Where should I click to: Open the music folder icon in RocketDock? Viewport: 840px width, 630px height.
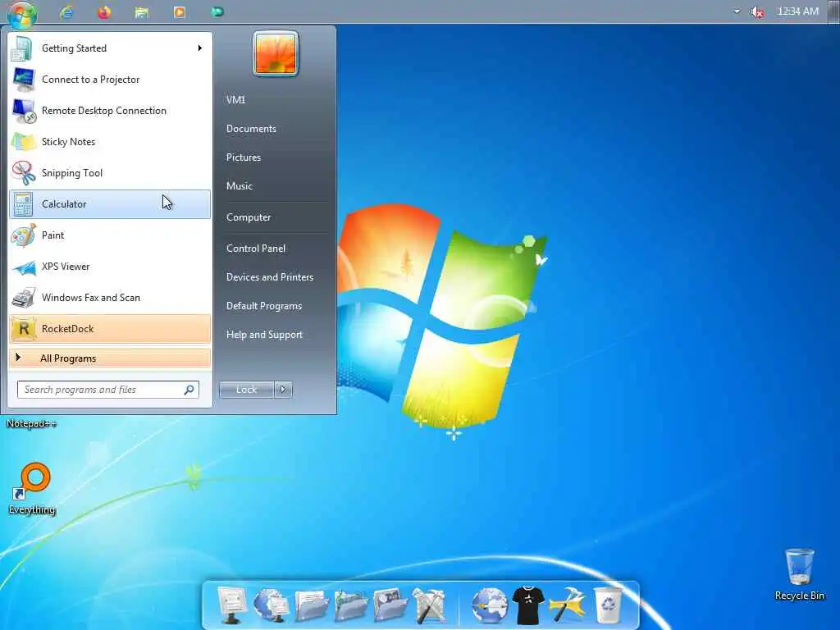pyautogui.click(x=351, y=605)
